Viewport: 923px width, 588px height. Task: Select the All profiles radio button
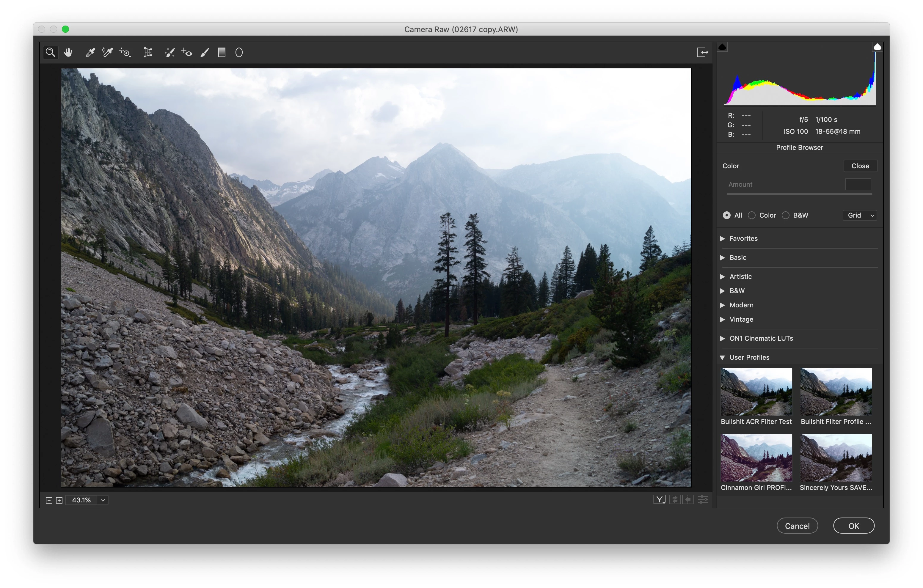coord(726,215)
